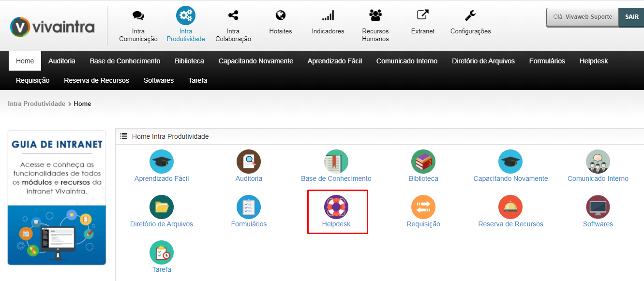The height and width of the screenshot is (281, 644).
Task: Click Base de Conhecimento text link
Action: [x=336, y=178]
